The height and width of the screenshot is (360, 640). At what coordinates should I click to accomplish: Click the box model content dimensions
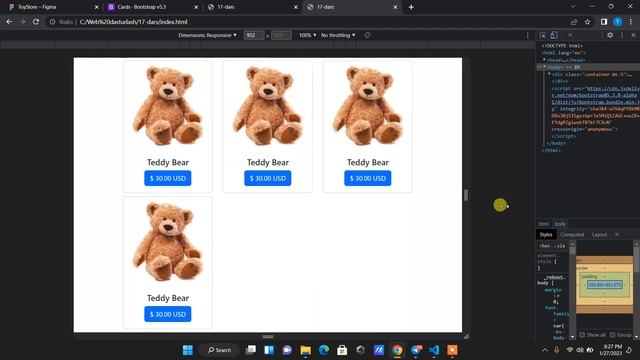(605, 284)
